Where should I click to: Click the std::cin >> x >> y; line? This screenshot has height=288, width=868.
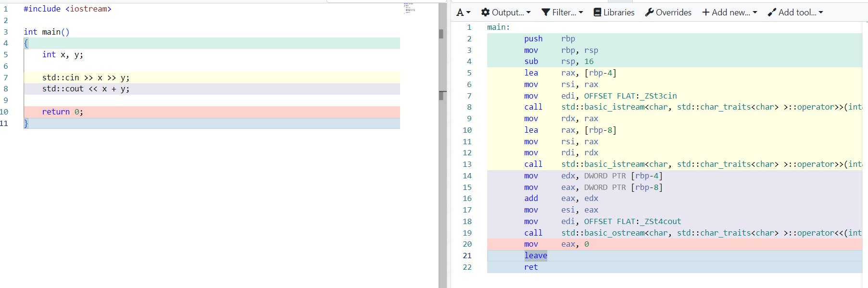(86, 77)
